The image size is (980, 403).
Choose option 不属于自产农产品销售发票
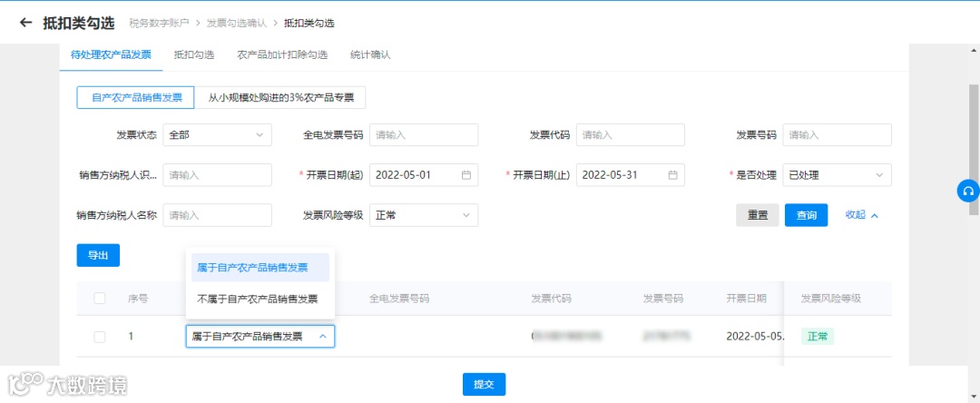pos(260,300)
